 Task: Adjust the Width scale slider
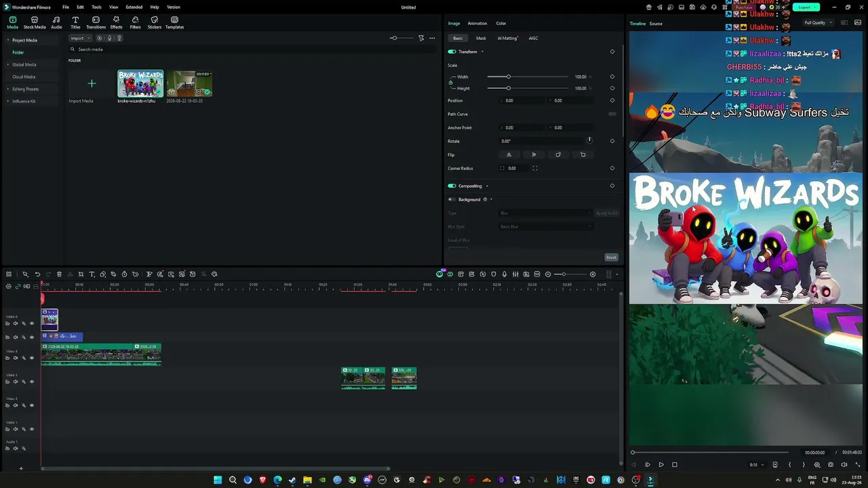tap(528, 77)
